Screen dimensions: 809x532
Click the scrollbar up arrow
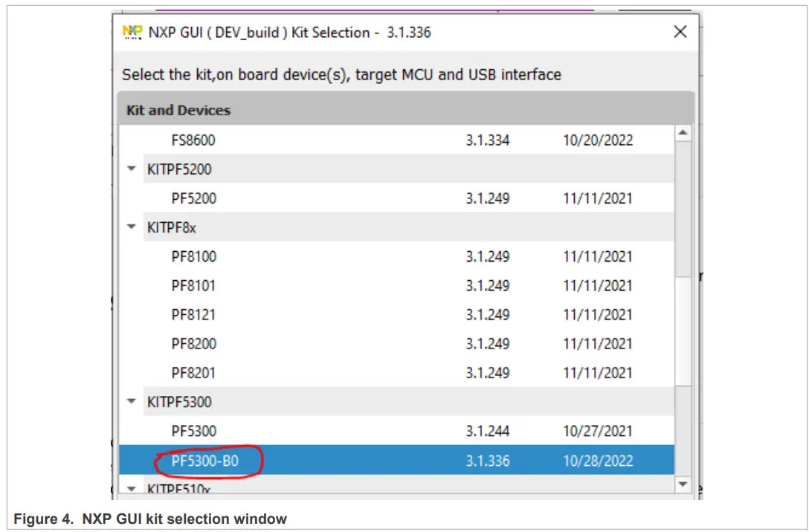tap(683, 132)
